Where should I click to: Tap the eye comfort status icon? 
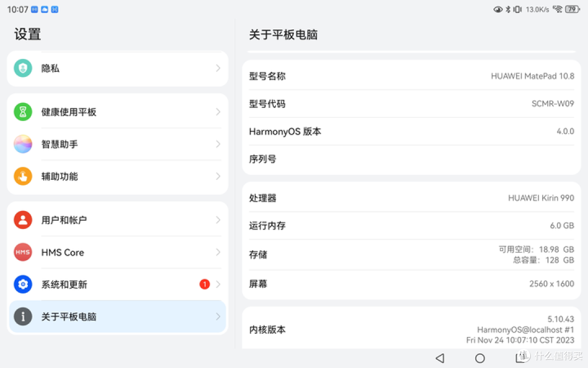pyautogui.click(x=498, y=9)
